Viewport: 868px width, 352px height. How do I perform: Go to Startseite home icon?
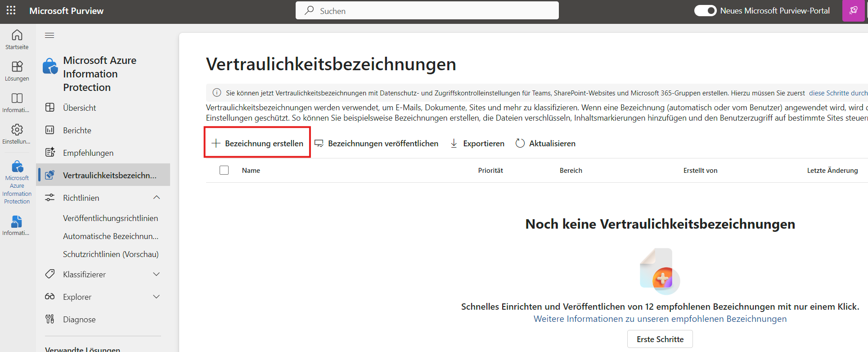pos(17,39)
